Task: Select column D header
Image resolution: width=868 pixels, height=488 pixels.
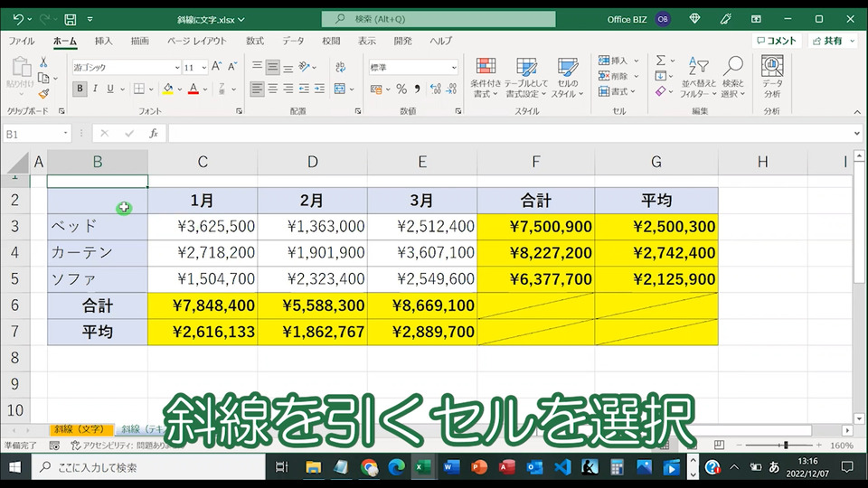Action: pos(312,162)
